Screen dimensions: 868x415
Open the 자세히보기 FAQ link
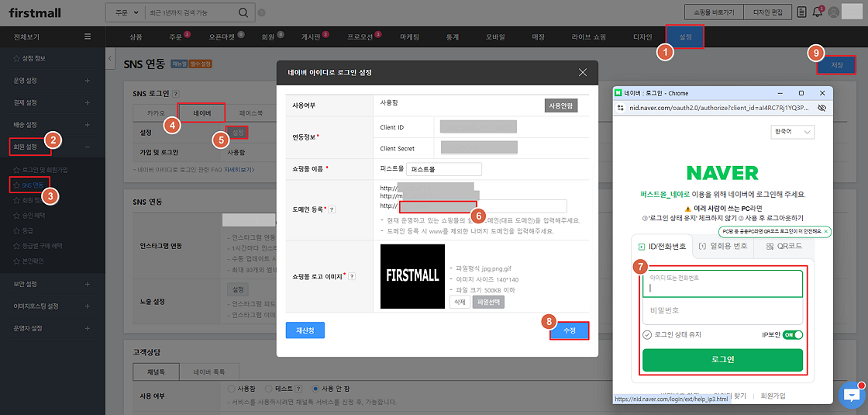coord(239,169)
